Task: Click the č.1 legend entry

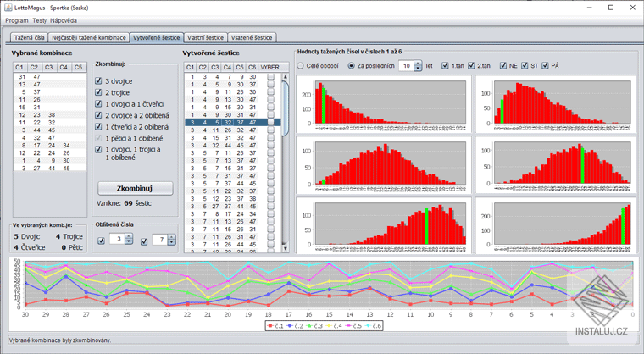Action: coord(275,326)
